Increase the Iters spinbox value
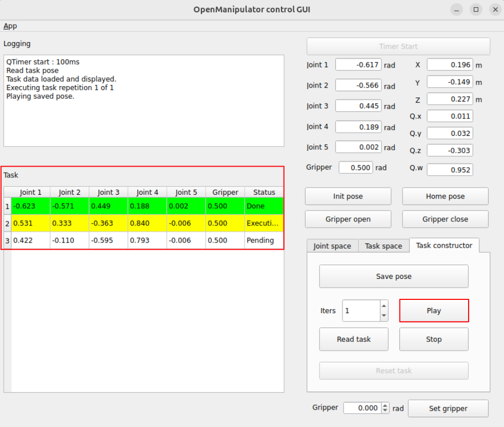504x427 pixels. [384, 306]
